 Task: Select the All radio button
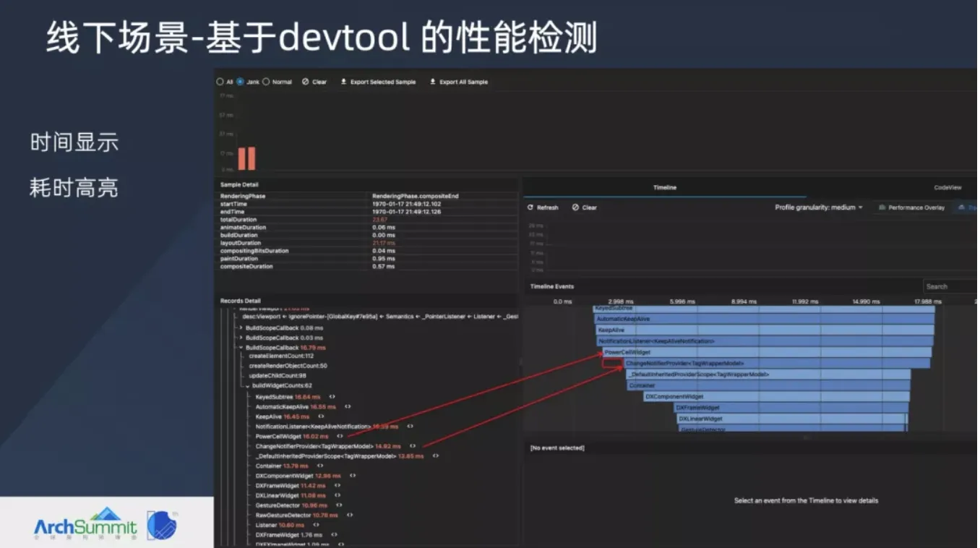coord(220,82)
